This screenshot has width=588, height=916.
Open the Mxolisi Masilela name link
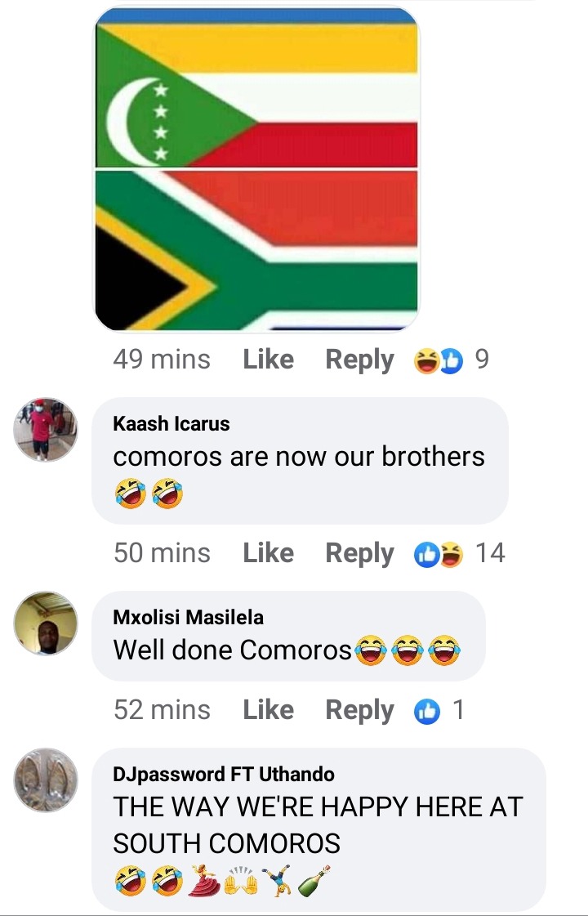point(188,617)
